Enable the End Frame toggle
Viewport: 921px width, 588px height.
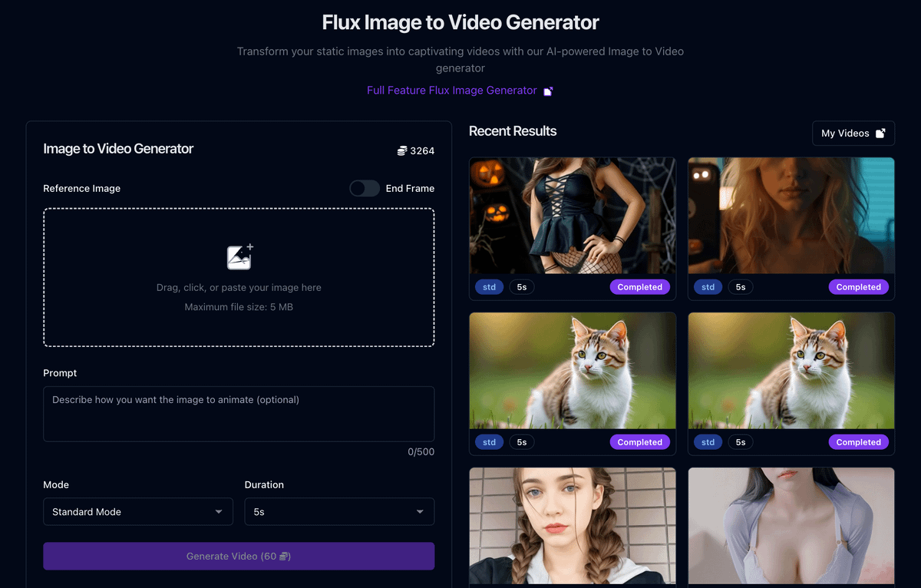pyautogui.click(x=365, y=188)
